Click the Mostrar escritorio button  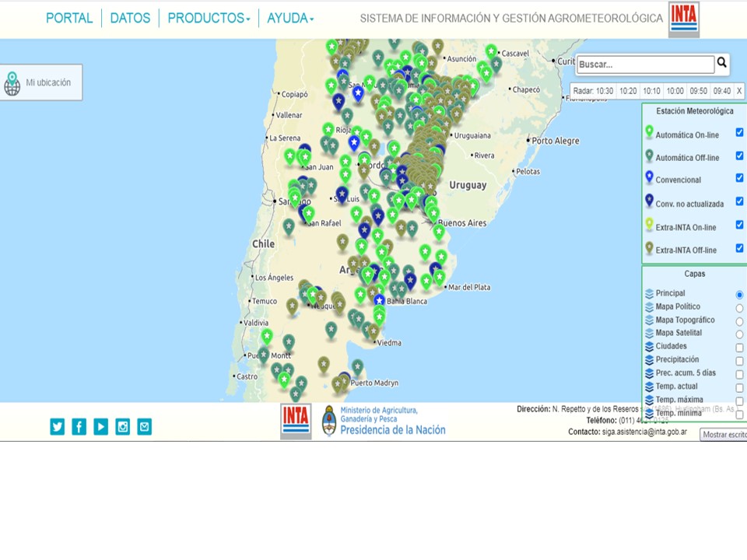tap(724, 435)
